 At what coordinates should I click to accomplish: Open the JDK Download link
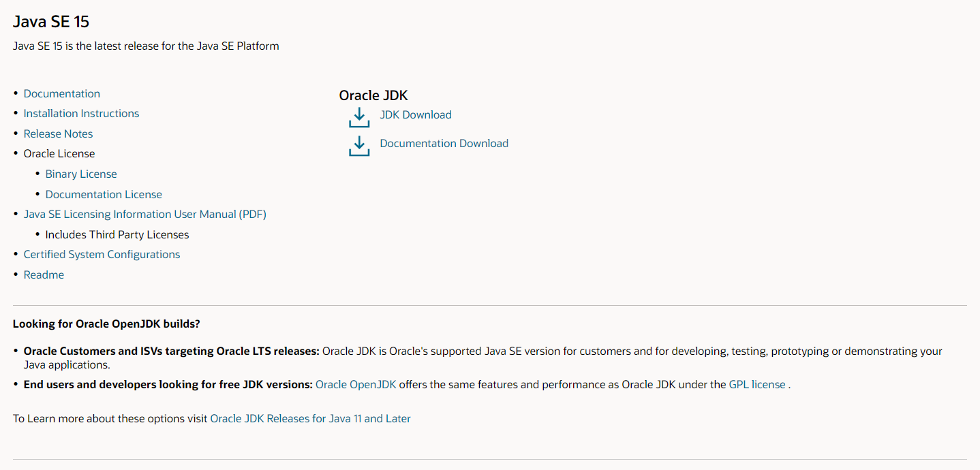coord(416,115)
